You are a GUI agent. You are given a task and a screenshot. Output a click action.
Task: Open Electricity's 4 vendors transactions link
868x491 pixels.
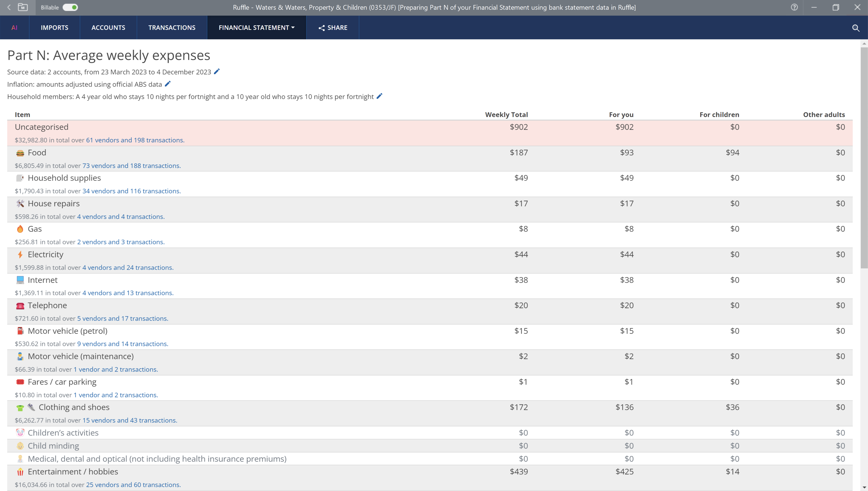(x=128, y=267)
